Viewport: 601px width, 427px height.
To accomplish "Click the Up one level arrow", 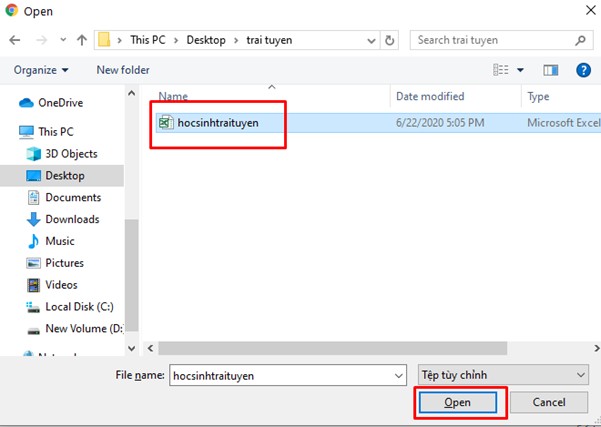I will (x=81, y=40).
